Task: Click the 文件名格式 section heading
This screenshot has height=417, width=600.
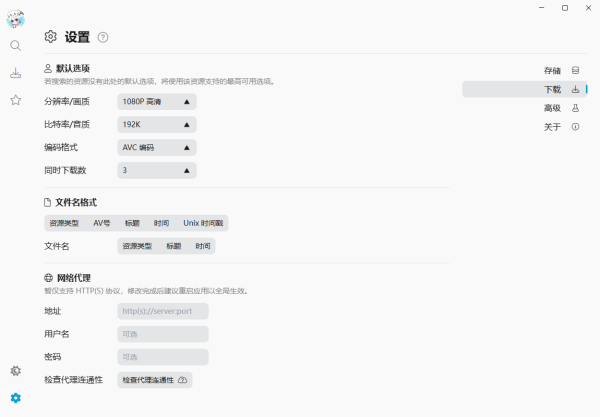Action: (76, 202)
